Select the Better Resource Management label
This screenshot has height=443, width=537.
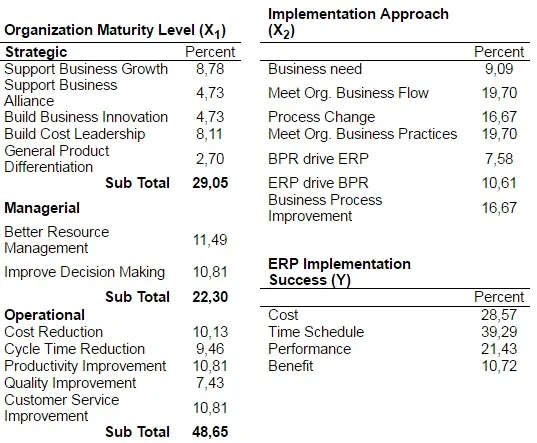(x=57, y=240)
